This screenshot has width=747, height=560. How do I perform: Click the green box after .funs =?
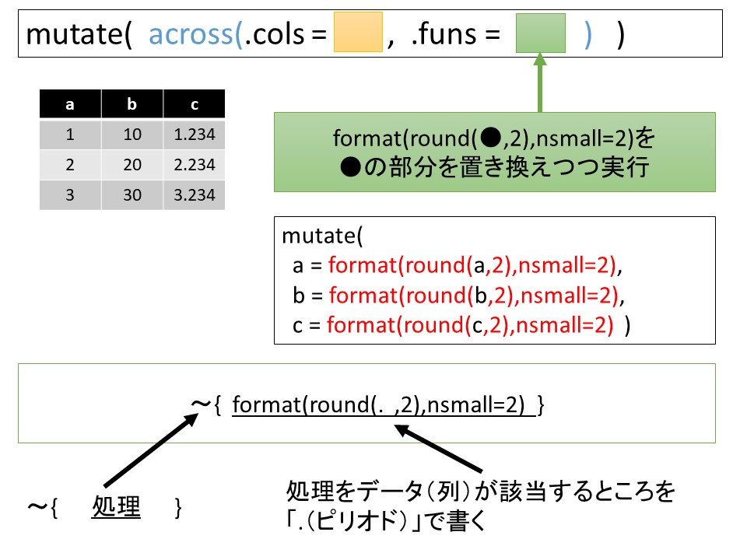click(539, 33)
